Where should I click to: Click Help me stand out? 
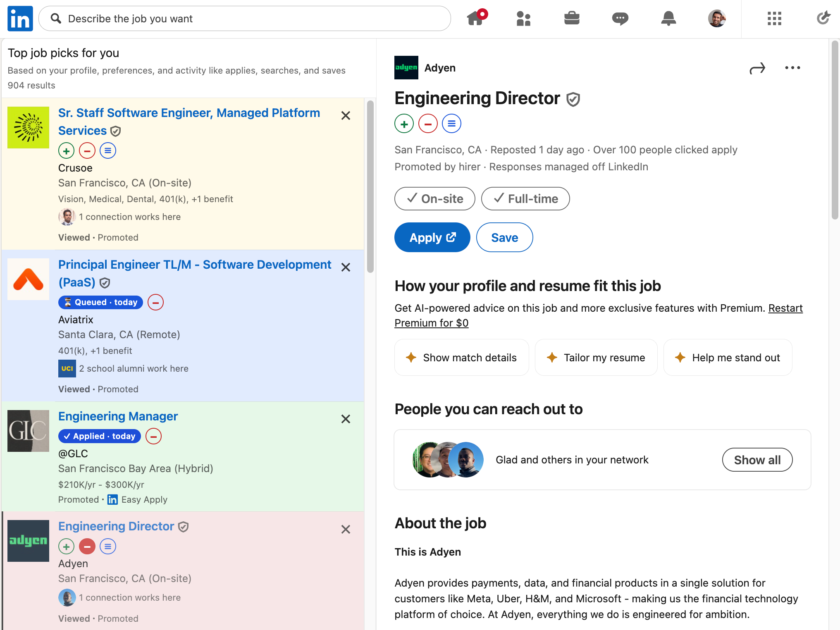pyautogui.click(x=728, y=358)
